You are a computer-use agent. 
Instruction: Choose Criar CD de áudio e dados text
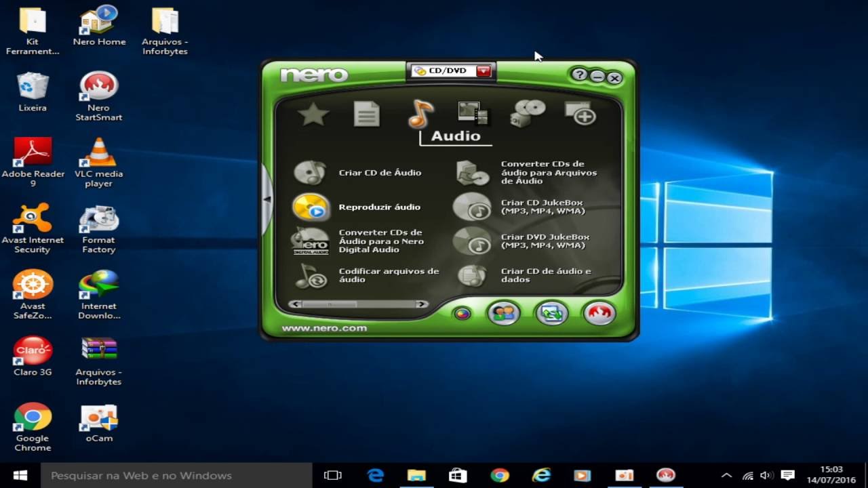coord(546,275)
